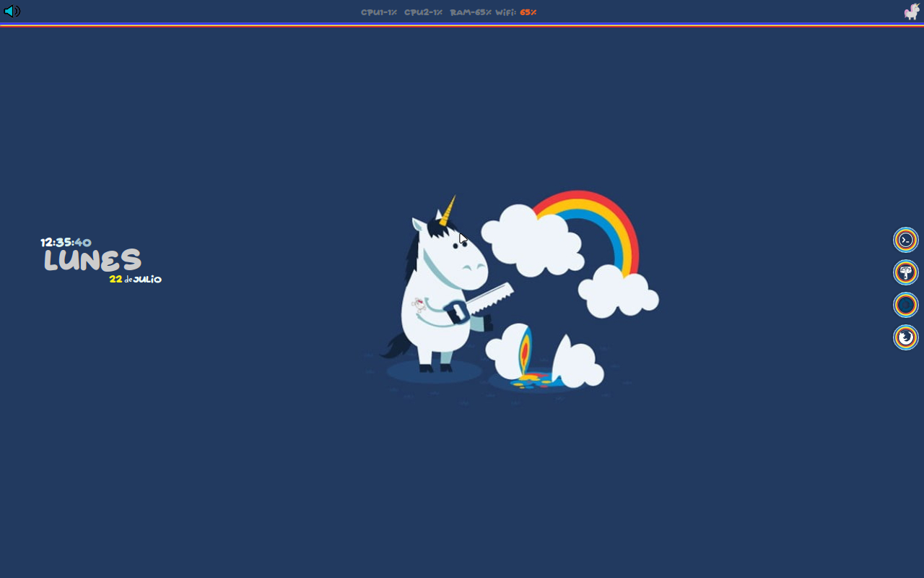
Task: Open the blue Chromium browser launcher
Action: click(906, 305)
